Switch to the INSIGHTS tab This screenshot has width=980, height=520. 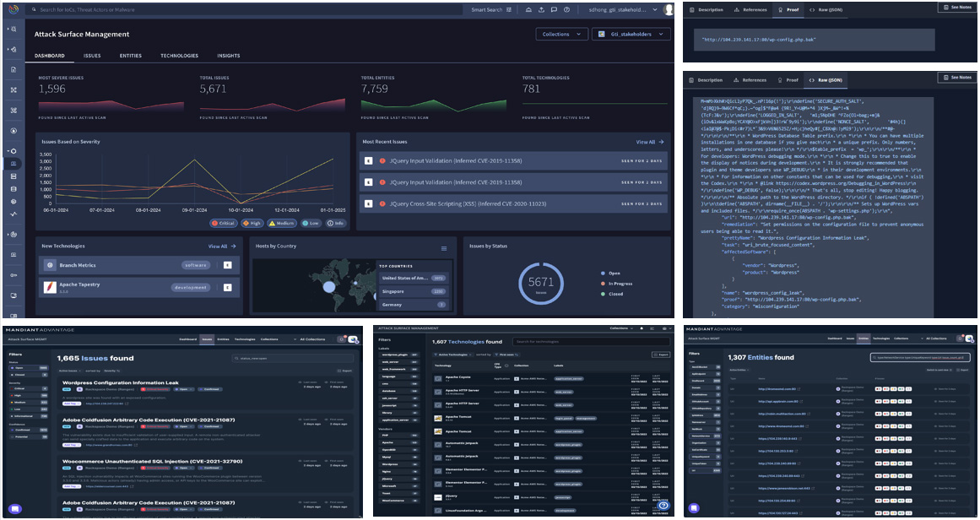tap(228, 56)
